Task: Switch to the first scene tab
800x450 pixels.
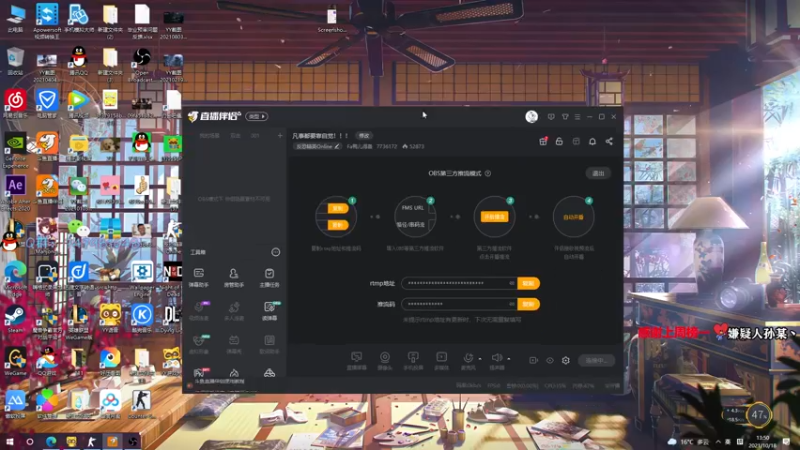Action: pyautogui.click(x=209, y=136)
